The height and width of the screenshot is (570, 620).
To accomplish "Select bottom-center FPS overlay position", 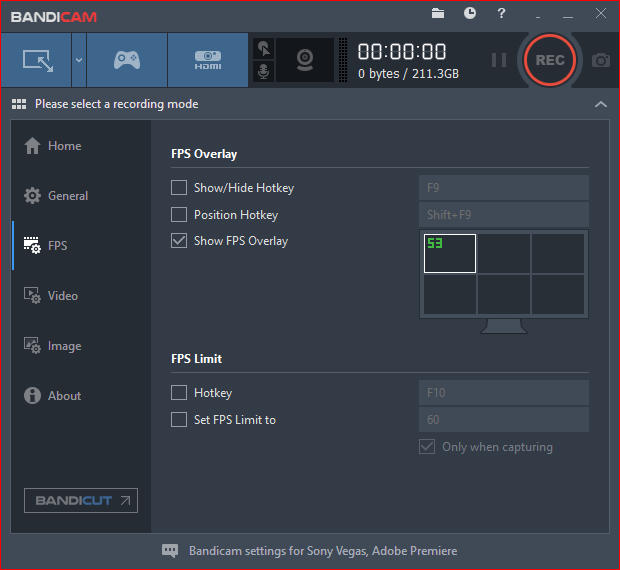I will [x=504, y=294].
